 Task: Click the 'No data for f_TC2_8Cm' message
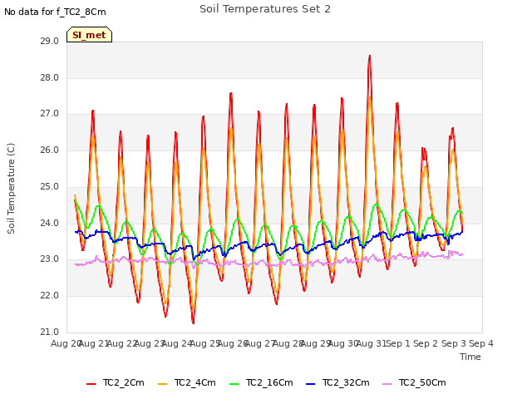tap(55, 12)
